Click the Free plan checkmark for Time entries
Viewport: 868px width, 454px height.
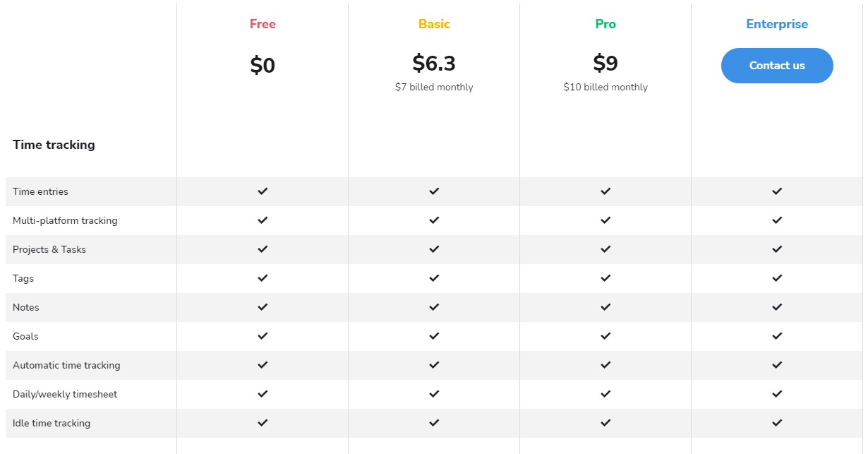[263, 191]
